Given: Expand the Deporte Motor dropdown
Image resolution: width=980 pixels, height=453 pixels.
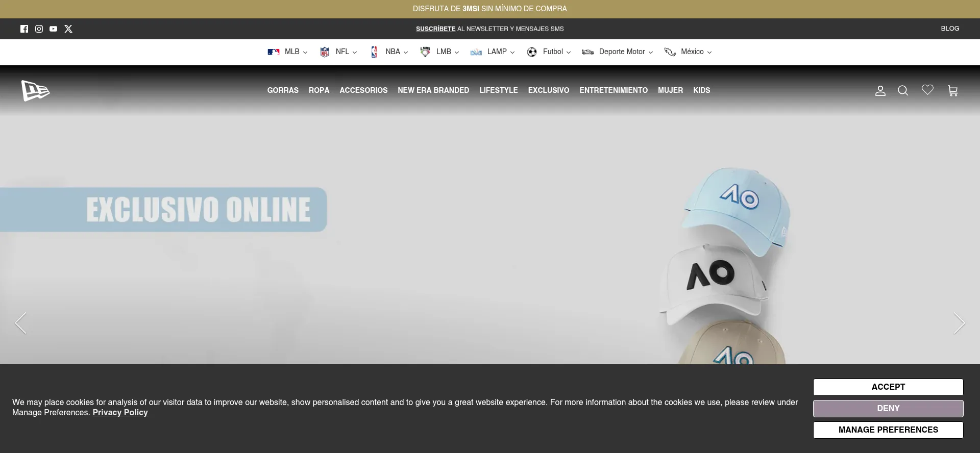Looking at the screenshot, I should pos(618,52).
